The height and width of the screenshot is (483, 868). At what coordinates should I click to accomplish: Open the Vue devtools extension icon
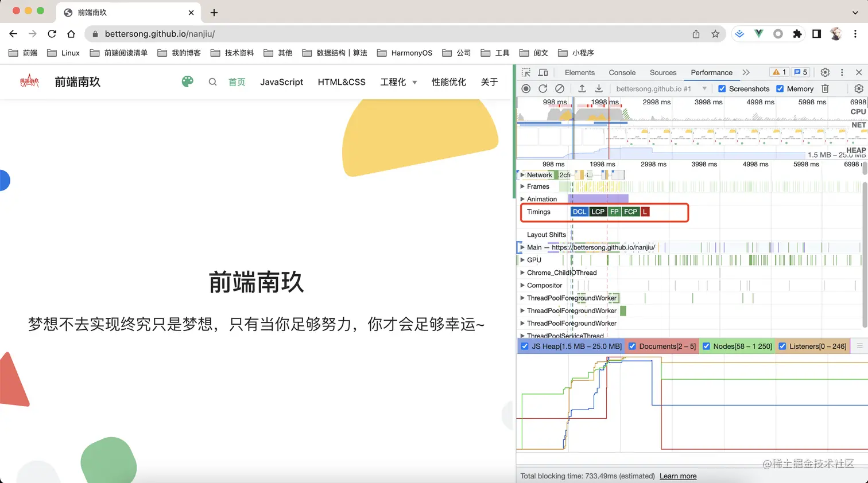(x=758, y=34)
